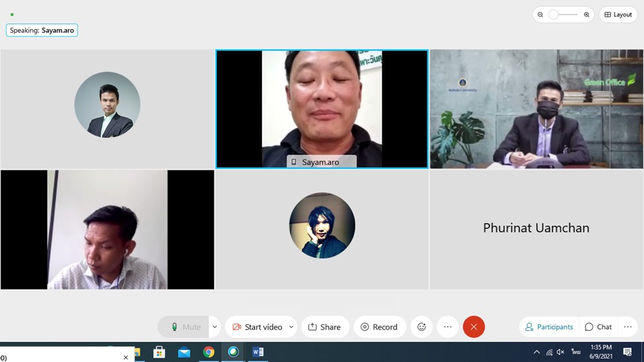Click the video zoom level slider
The width and height of the screenshot is (644, 362).
point(563,15)
